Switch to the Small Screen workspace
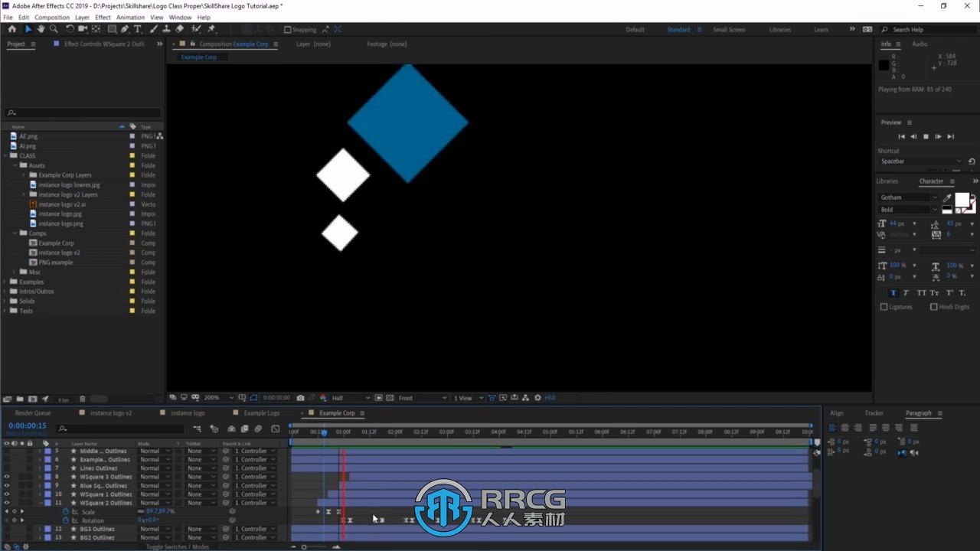Image resolution: width=980 pixels, height=551 pixels. [729, 30]
